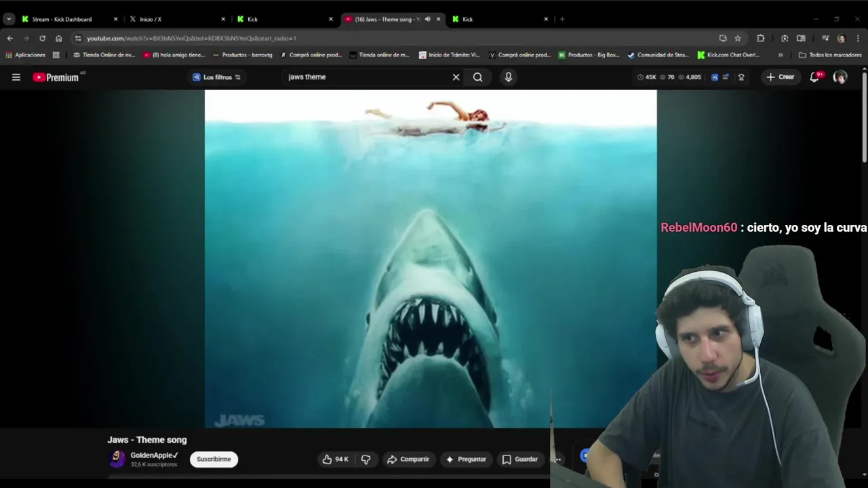Click the YouTube search magnifier button

tap(478, 77)
